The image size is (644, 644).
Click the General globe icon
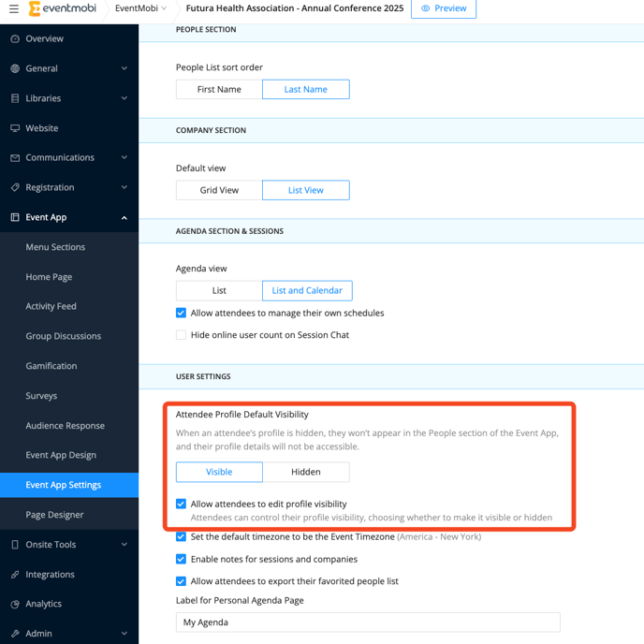[x=15, y=68]
